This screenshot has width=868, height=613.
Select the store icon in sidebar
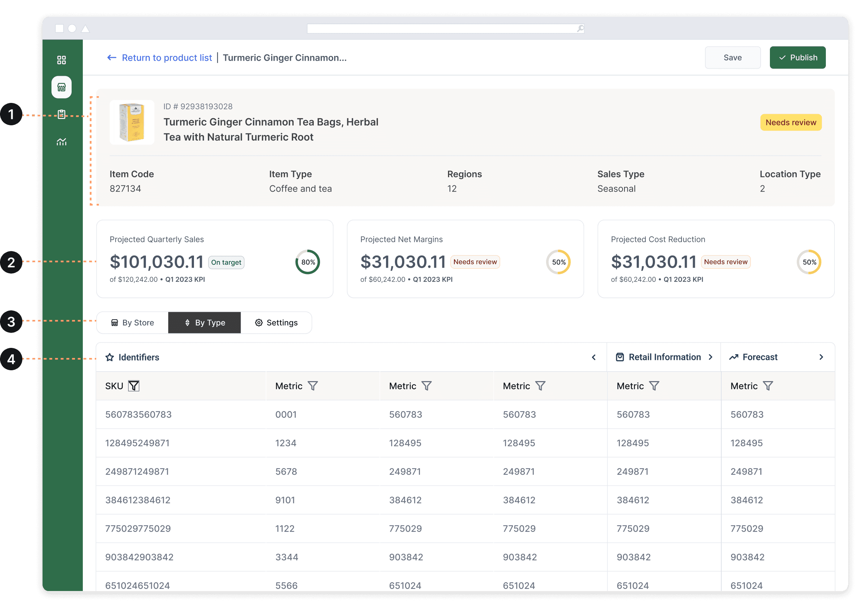pyautogui.click(x=61, y=87)
